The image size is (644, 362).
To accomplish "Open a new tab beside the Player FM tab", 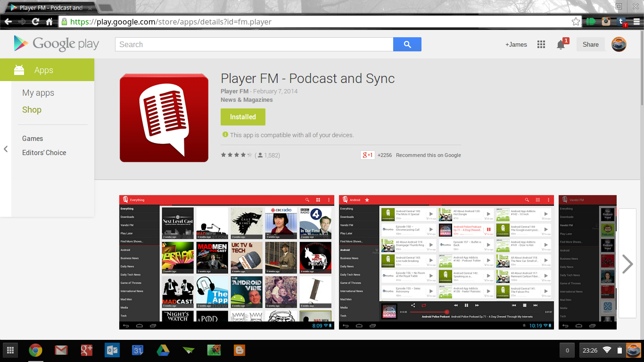I will [x=106, y=8].
